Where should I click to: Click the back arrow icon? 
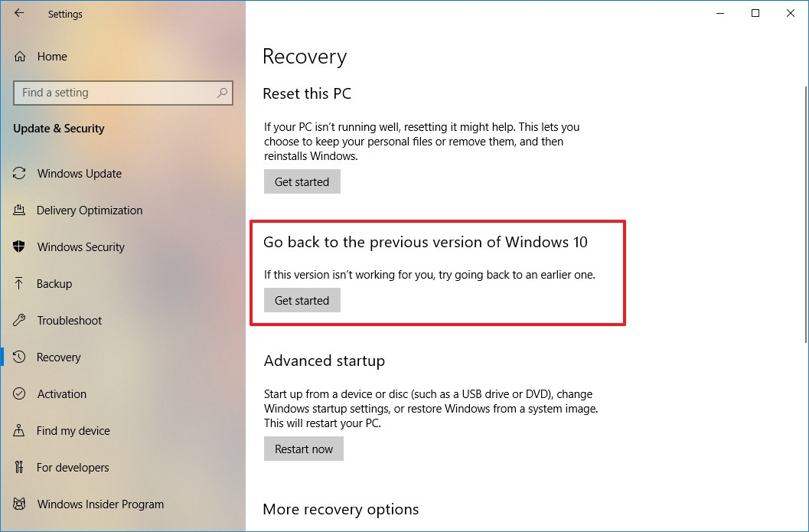point(19,14)
